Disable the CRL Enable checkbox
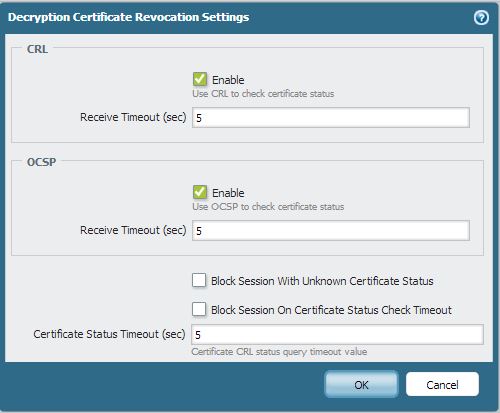500x413 pixels. [200, 80]
